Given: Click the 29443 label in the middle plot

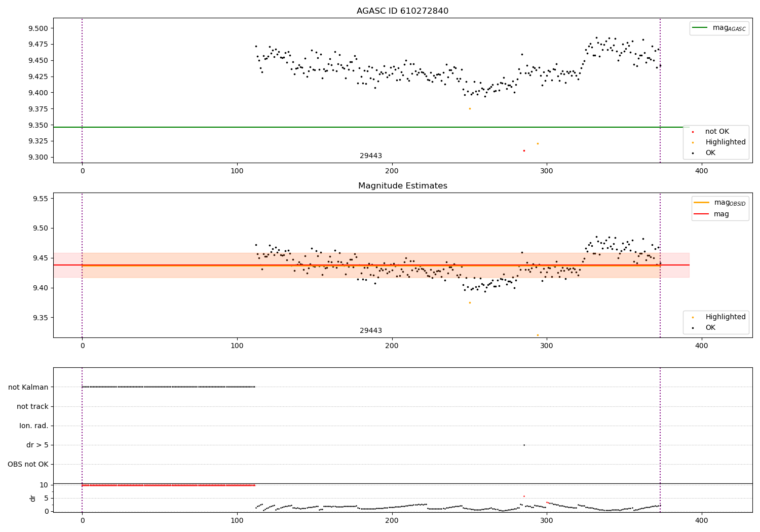Looking at the screenshot, I should (x=371, y=331).
